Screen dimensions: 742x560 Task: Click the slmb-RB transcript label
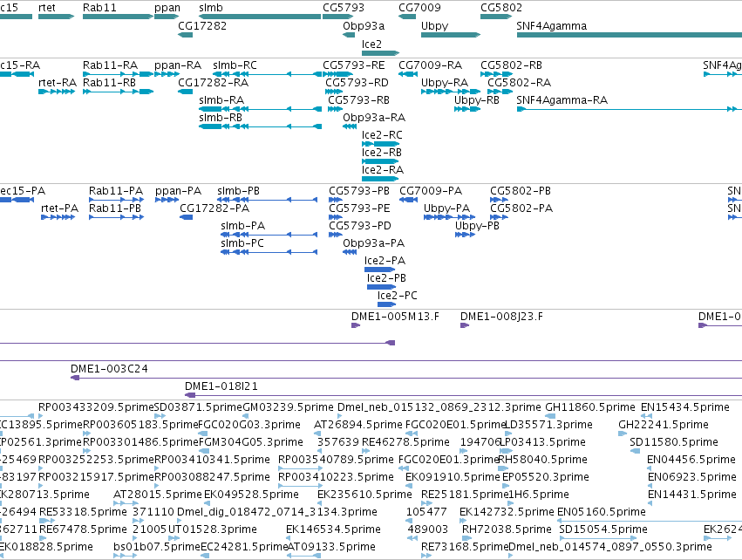[x=221, y=118]
